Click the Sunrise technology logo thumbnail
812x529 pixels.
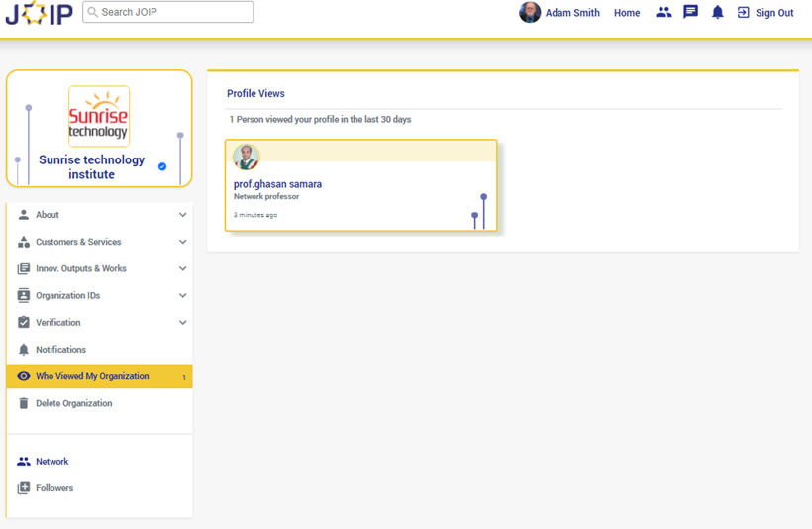(x=99, y=116)
